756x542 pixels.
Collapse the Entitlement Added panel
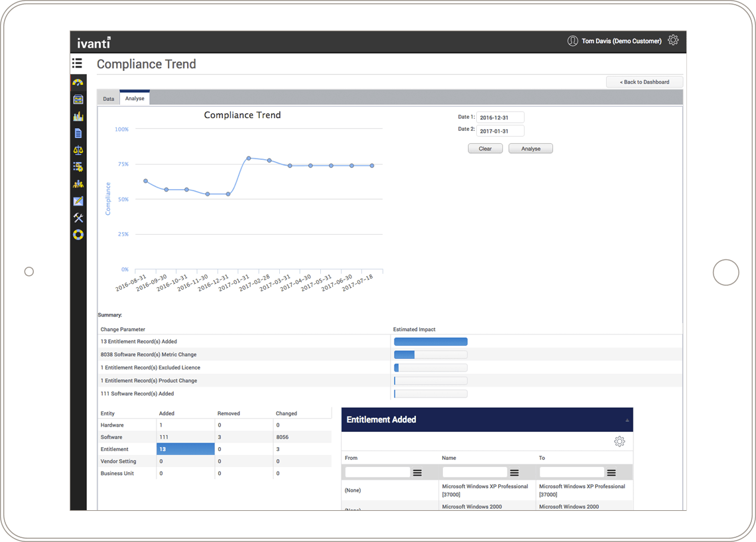626,419
